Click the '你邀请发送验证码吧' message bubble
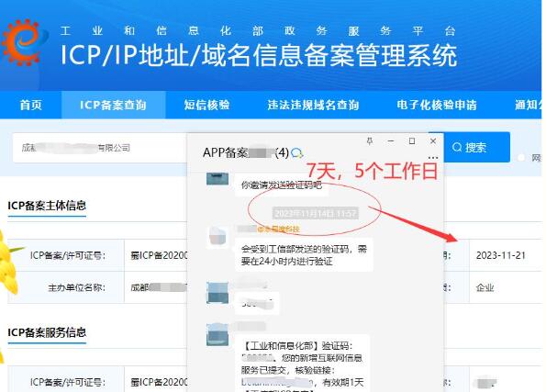The height and width of the screenshot is (392, 546). [282, 185]
